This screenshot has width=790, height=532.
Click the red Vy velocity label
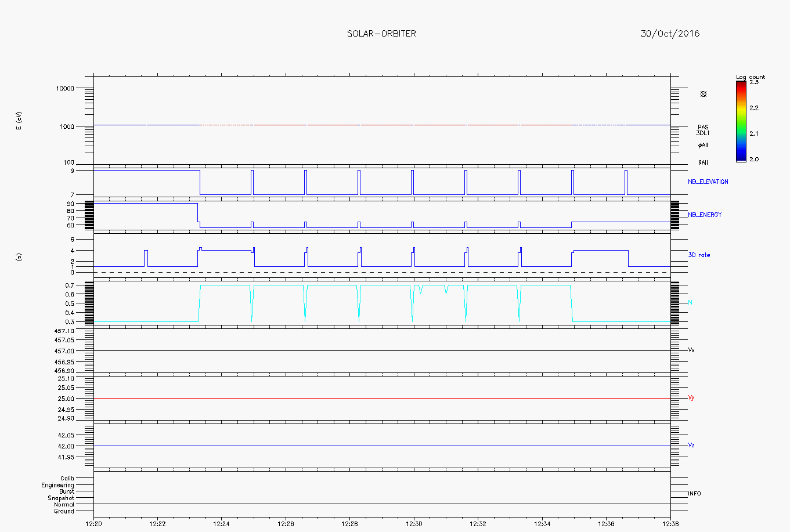(x=691, y=398)
